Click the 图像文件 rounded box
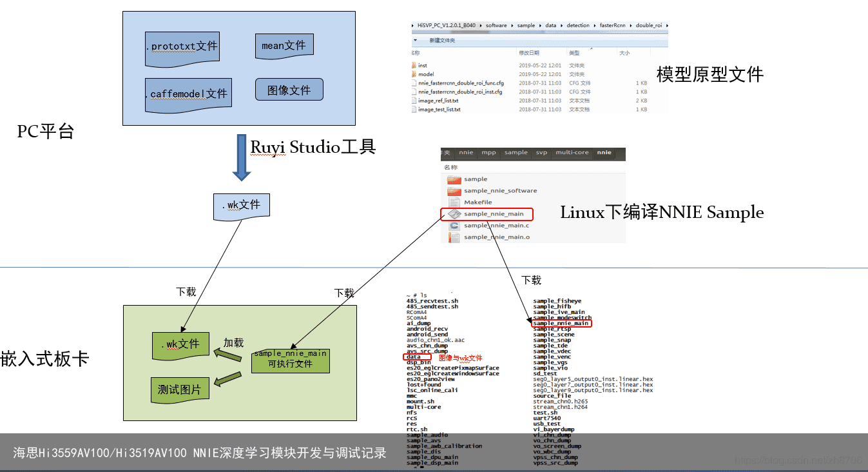This screenshot has width=868, height=472. (289, 90)
